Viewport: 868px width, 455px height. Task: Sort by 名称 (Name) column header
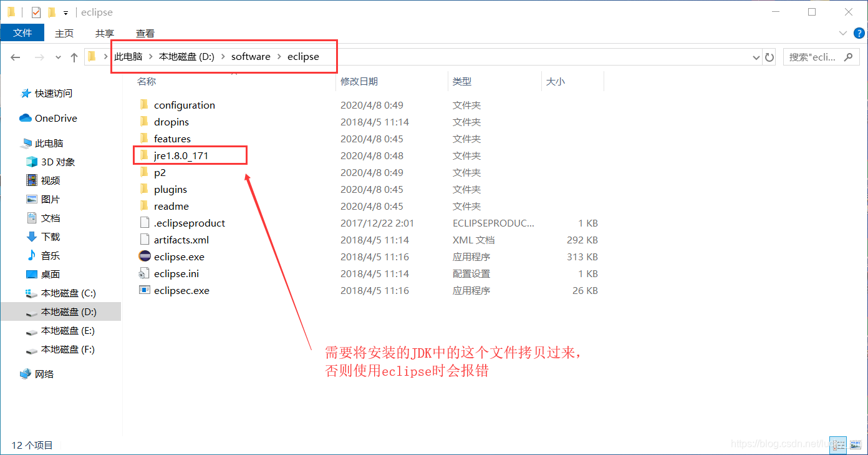(147, 81)
